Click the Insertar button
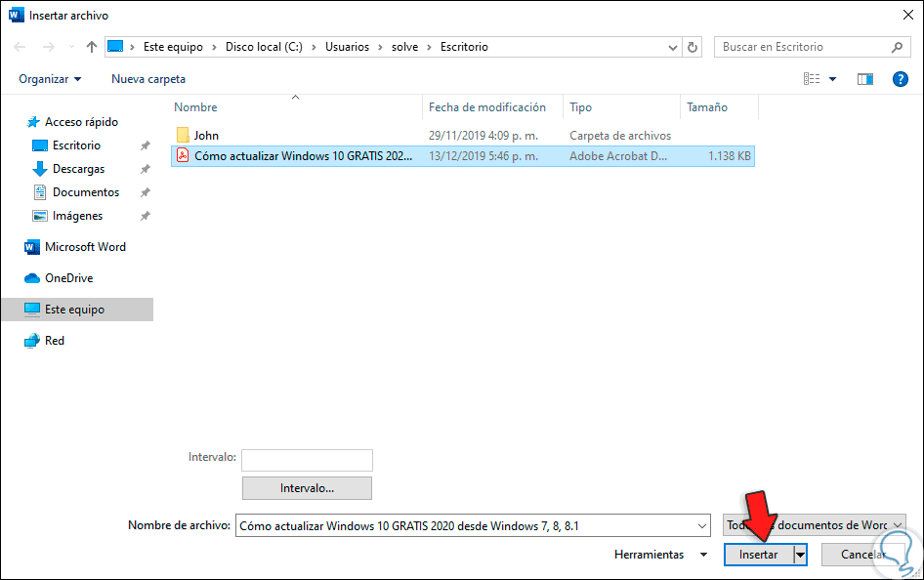 pos(758,555)
